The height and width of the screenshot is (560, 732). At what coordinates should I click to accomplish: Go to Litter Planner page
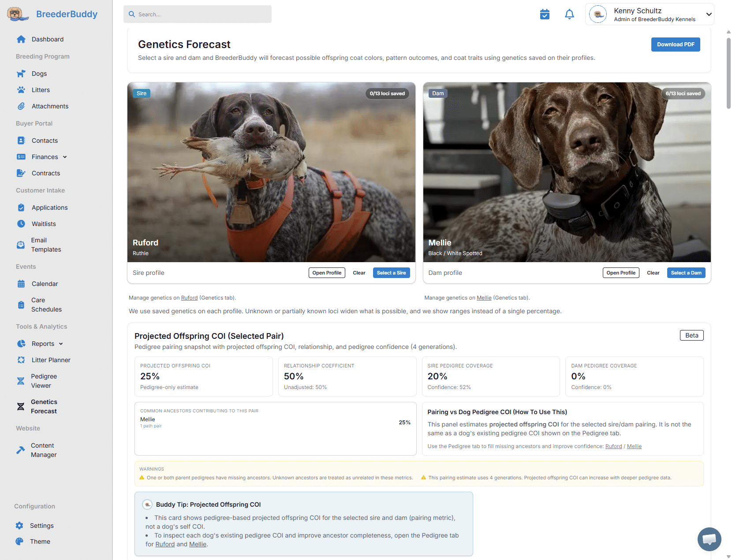pyautogui.click(x=51, y=360)
